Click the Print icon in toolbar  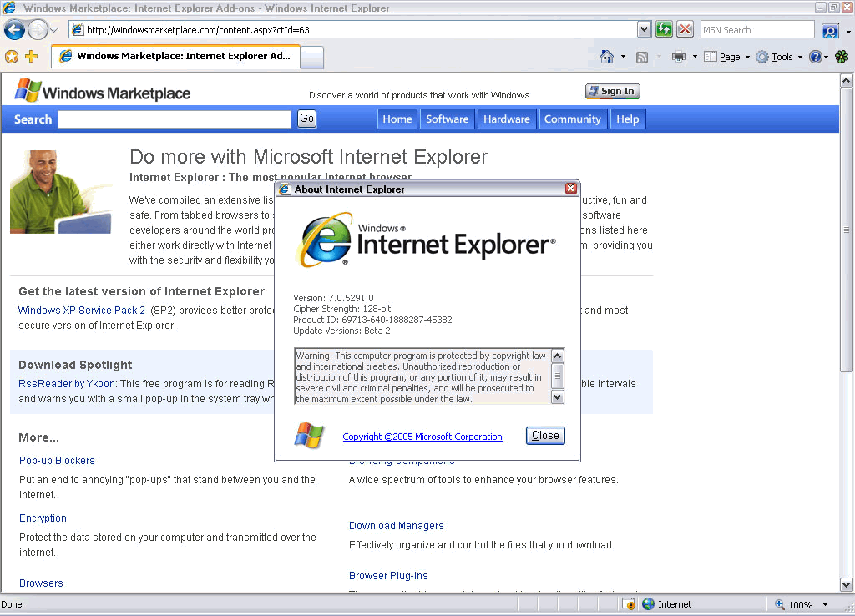(x=678, y=56)
